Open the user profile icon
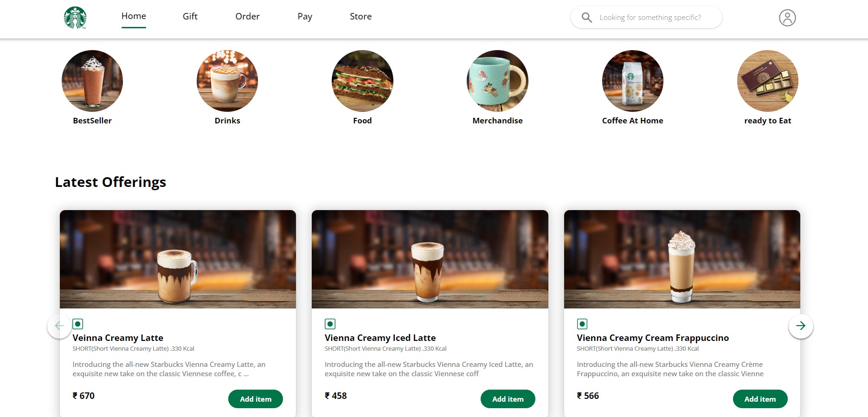 coord(787,18)
